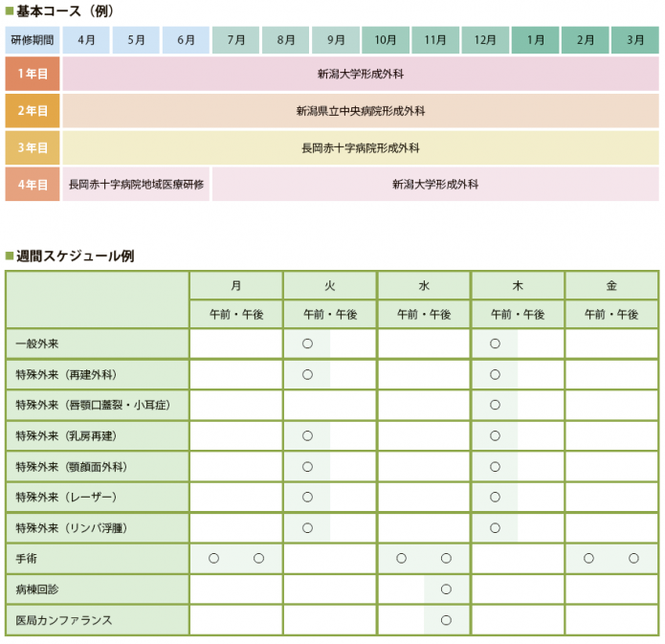Click the 特殊外来（レーザー） row label
Viewport: 665px width, 644px height.
click(x=98, y=498)
